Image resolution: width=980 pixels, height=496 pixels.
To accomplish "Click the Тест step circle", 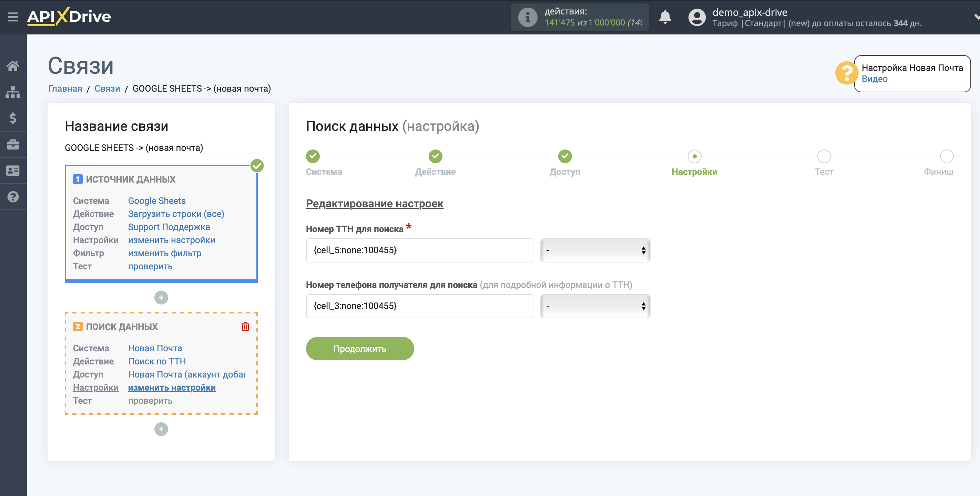I will [824, 156].
